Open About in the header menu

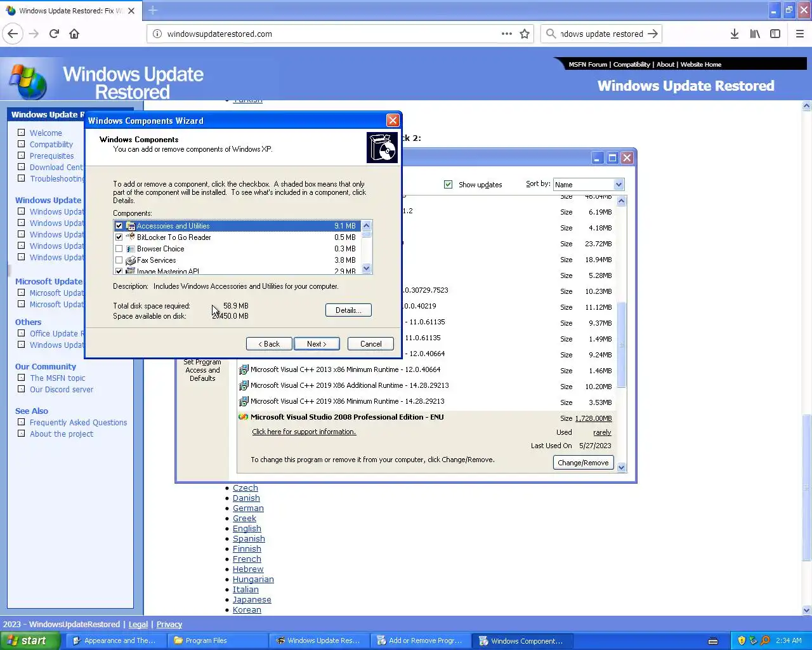pos(665,65)
